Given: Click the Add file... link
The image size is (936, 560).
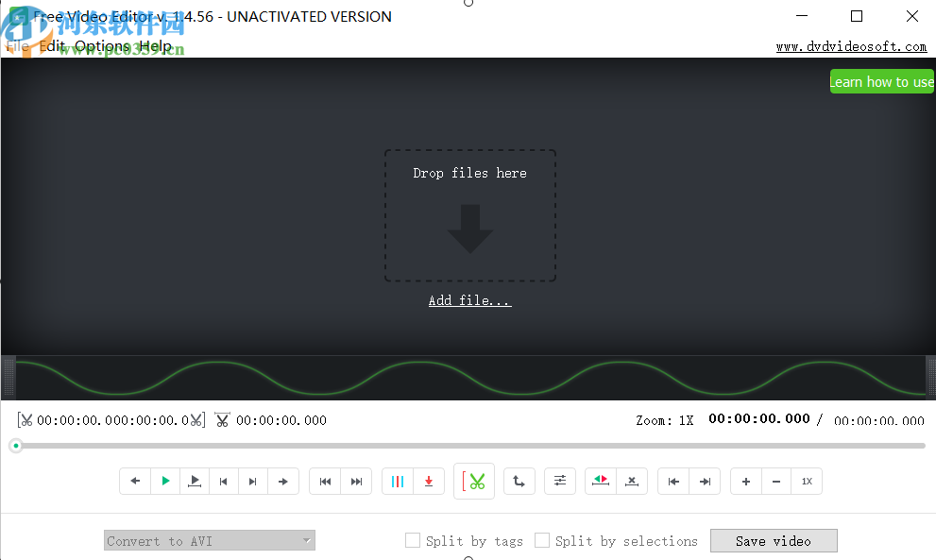Looking at the screenshot, I should pyautogui.click(x=469, y=300).
